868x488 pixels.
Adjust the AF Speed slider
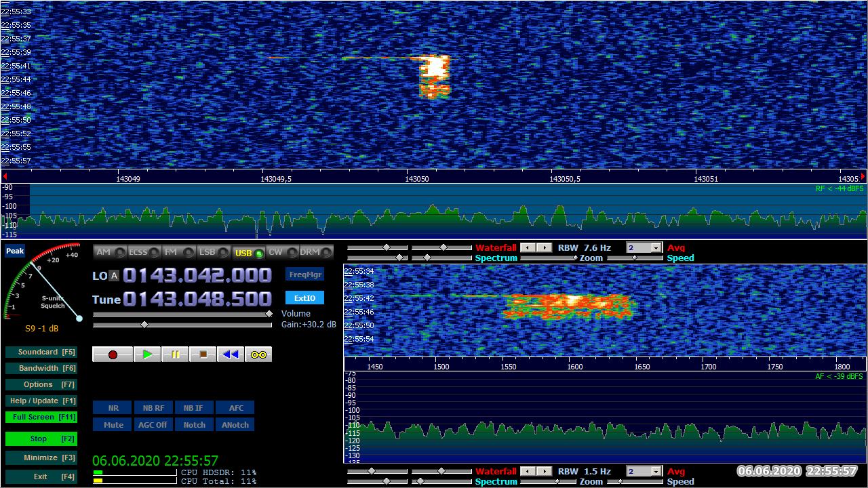pos(635,482)
